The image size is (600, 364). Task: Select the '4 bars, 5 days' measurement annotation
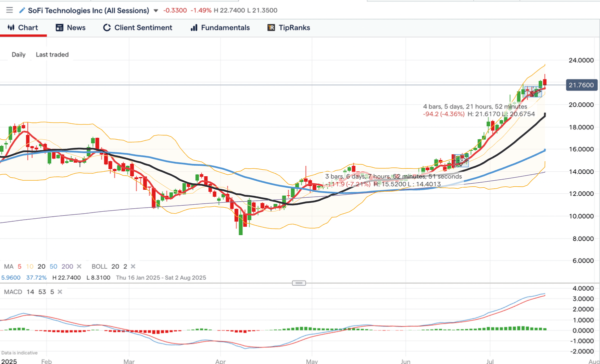(x=475, y=106)
